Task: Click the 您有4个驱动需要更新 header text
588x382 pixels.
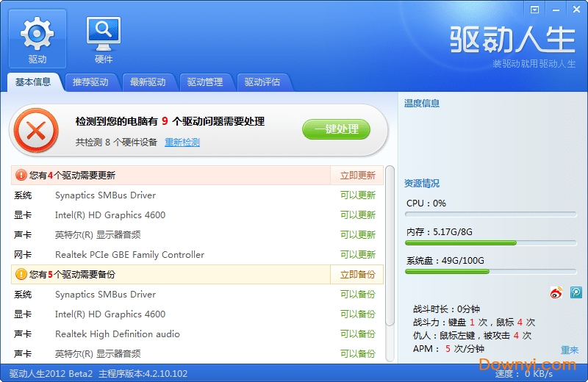Action: (72, 175)
